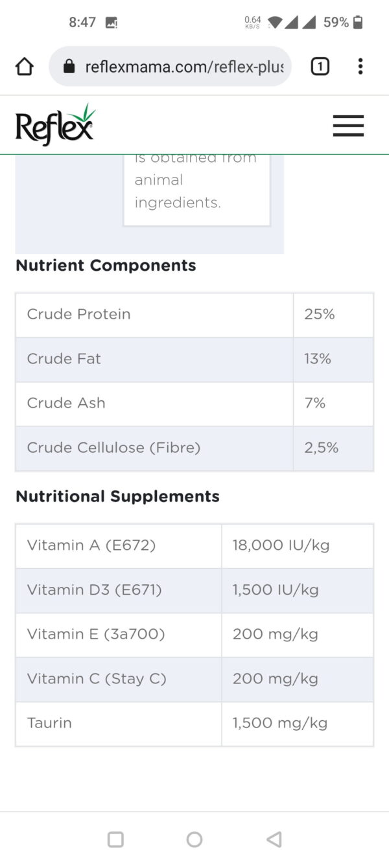The height and width of the screenshot is (868, 389).
Task: Tap the image notification icon in status bar
Action: click(x=112, y=23)
